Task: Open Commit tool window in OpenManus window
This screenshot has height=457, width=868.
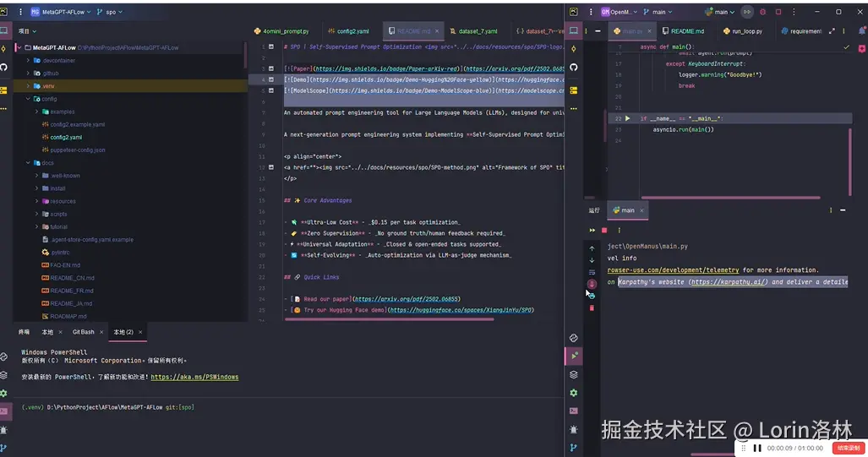Action: coord(574,49)
